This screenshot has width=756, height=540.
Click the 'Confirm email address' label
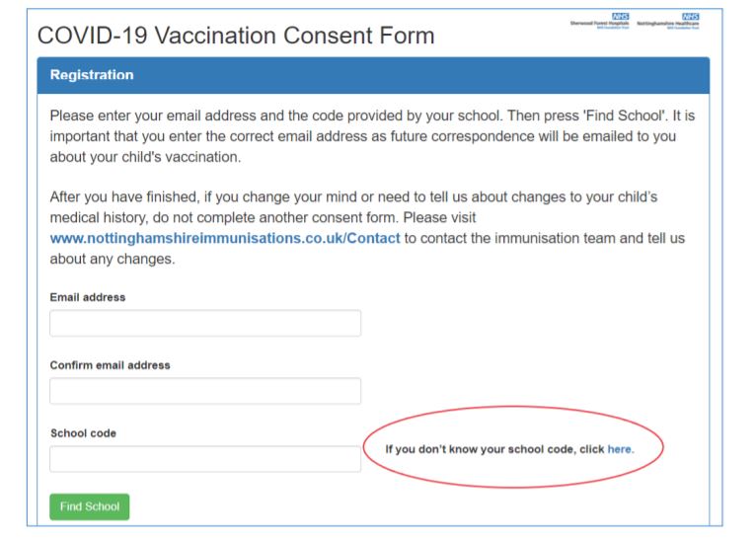[110, 365]
